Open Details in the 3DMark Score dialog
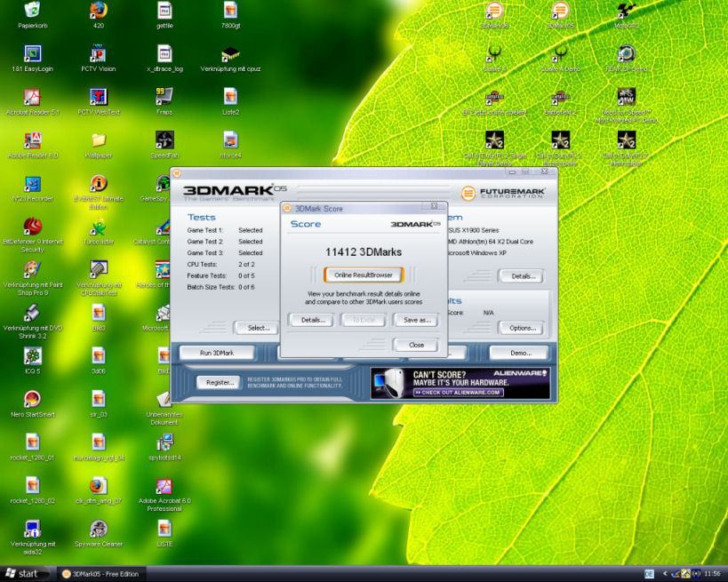 [x=310, y=320]
